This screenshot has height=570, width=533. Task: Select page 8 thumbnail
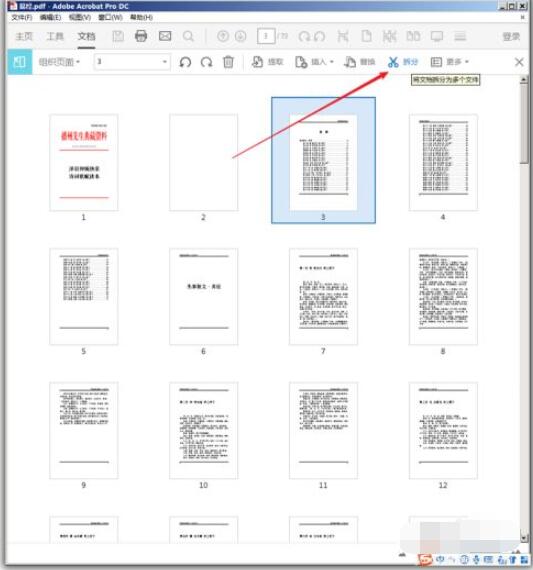(443, 296)
